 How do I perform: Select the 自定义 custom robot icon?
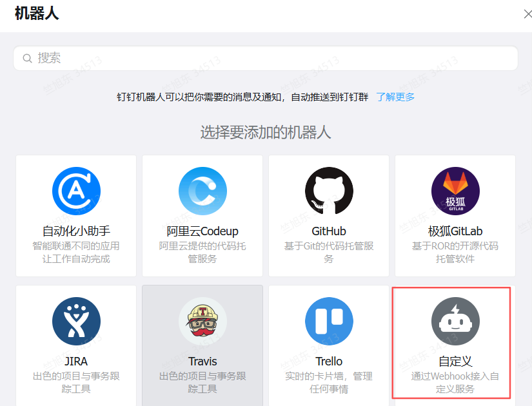coord(455,321)
